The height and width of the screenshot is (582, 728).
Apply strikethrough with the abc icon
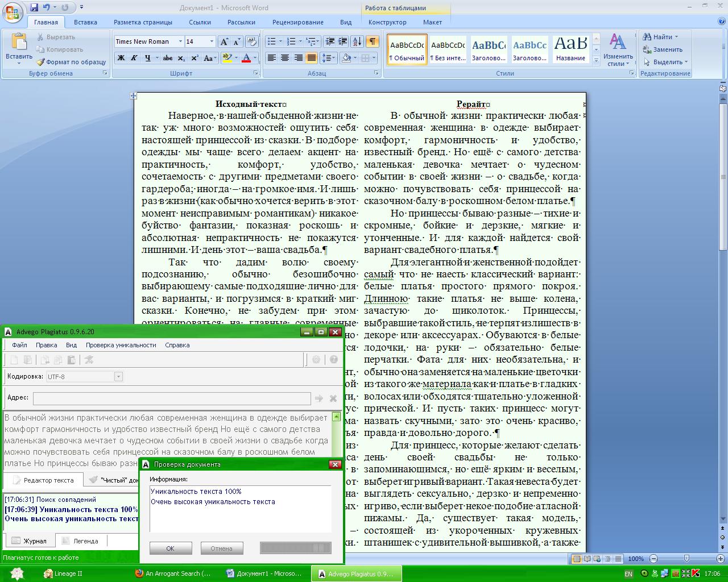[167, 58]
